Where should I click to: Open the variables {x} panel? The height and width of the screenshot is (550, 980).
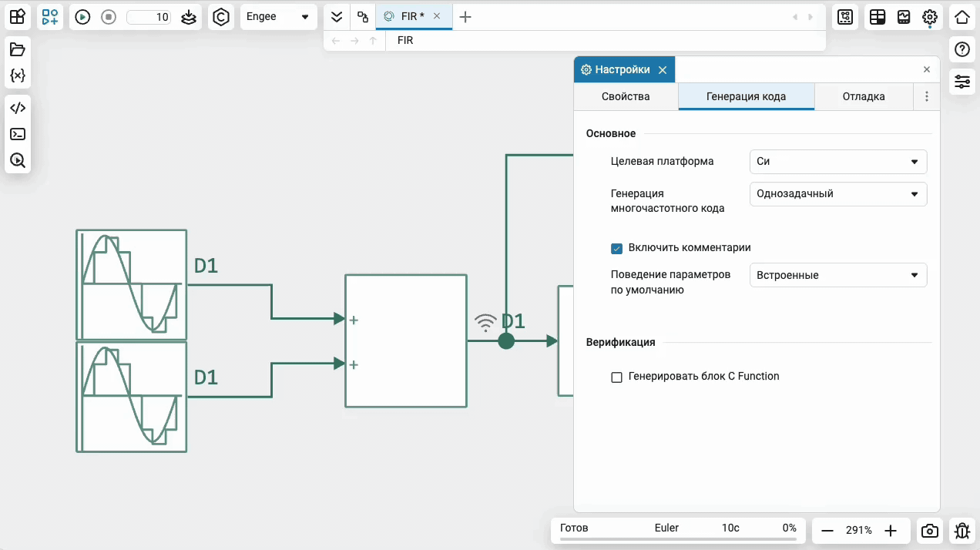18,75
